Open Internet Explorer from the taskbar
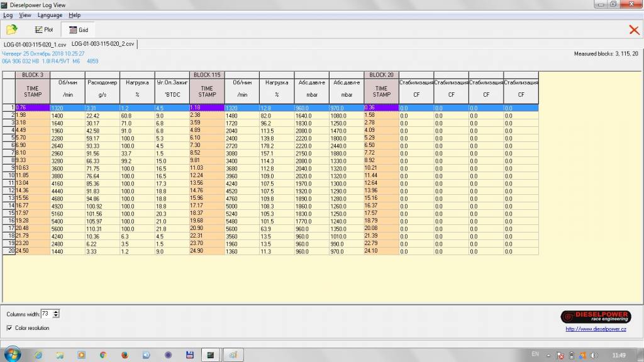Viewport: 644px width, 362px height. (x=38, y=354)
